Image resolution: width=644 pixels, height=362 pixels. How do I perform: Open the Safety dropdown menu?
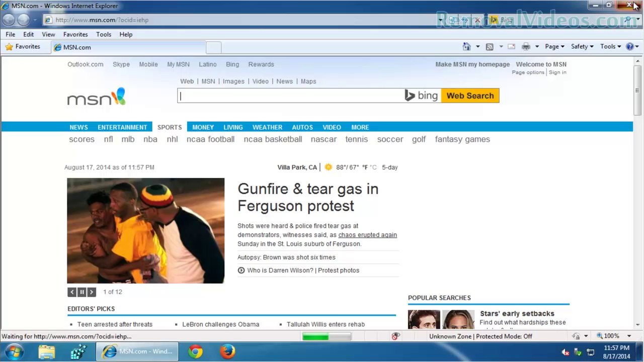[582, 47]
